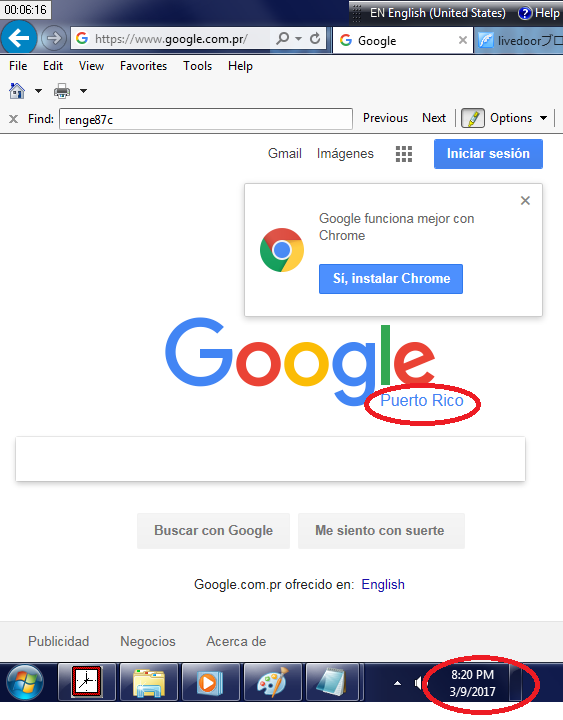
Task: Click the forward navigation arrow
Action: pyautogui.click(x=53, y=38)
